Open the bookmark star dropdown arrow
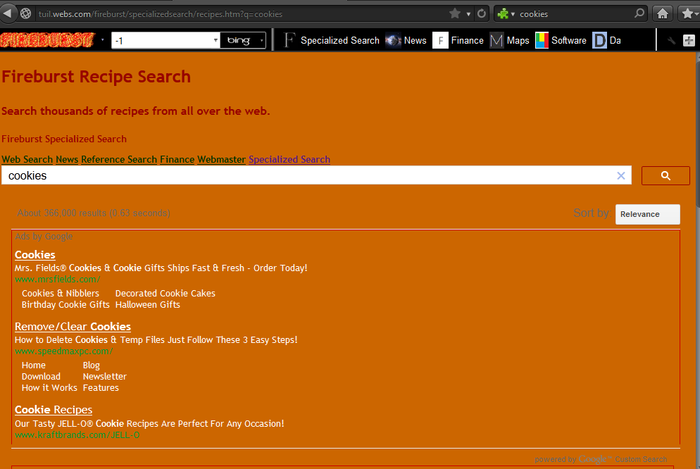Screen dimensions: 700x469 468,14
